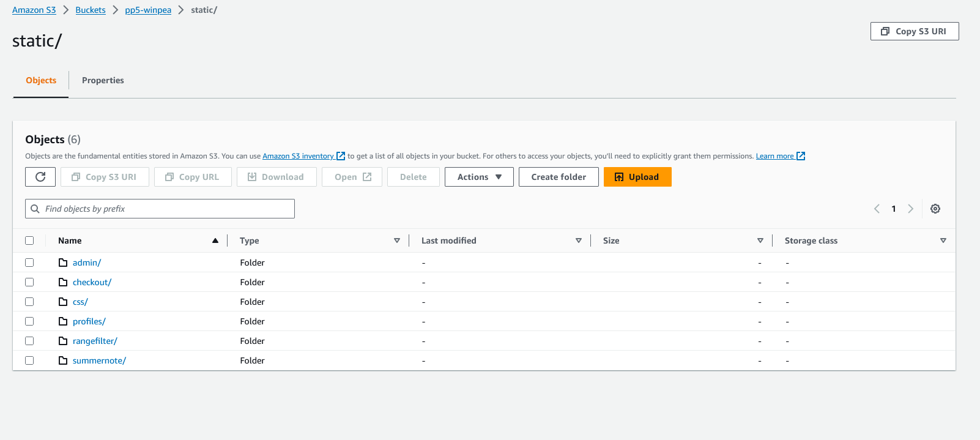The width and height of the screenshot is (980, 440).
Task: Go to Buckets breadcrumb
Action: [91, 10]
